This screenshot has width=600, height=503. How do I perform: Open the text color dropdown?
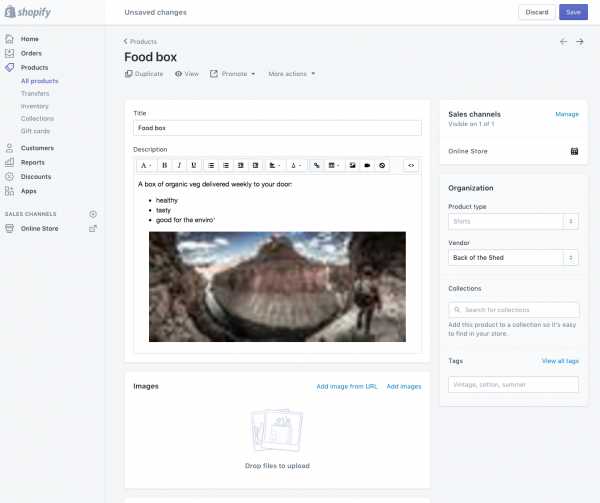pyautogui.click(x=296, y=165)
